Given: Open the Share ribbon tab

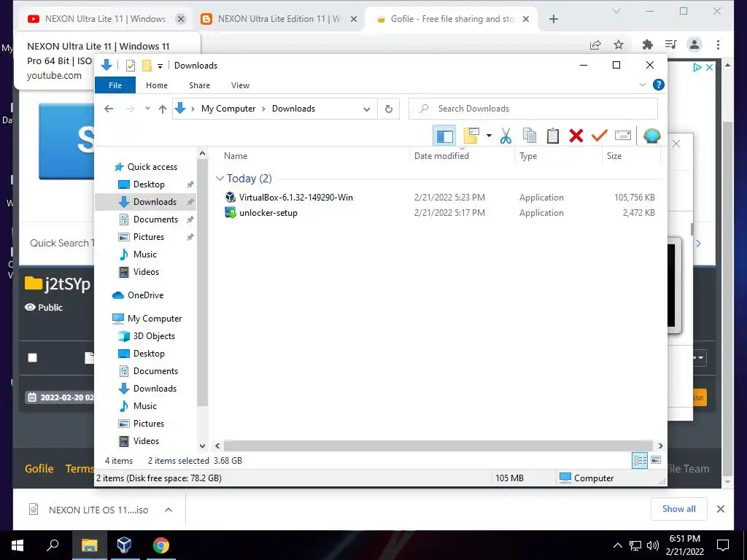Looking at the screenshot, I should pos(199,85).
